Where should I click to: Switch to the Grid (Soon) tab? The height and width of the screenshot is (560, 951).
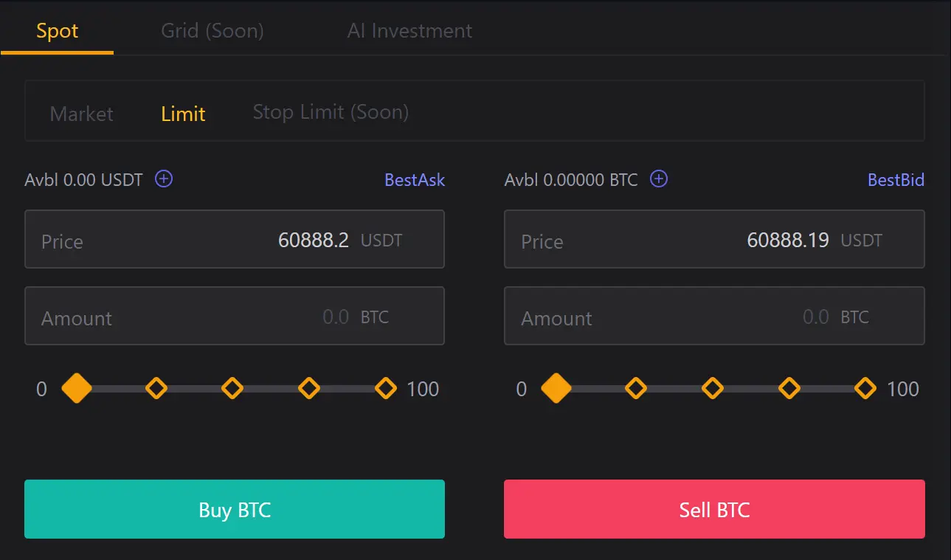212,31
